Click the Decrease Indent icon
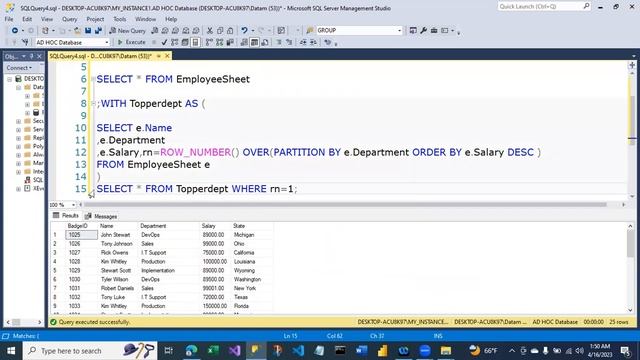 point(303,42)
